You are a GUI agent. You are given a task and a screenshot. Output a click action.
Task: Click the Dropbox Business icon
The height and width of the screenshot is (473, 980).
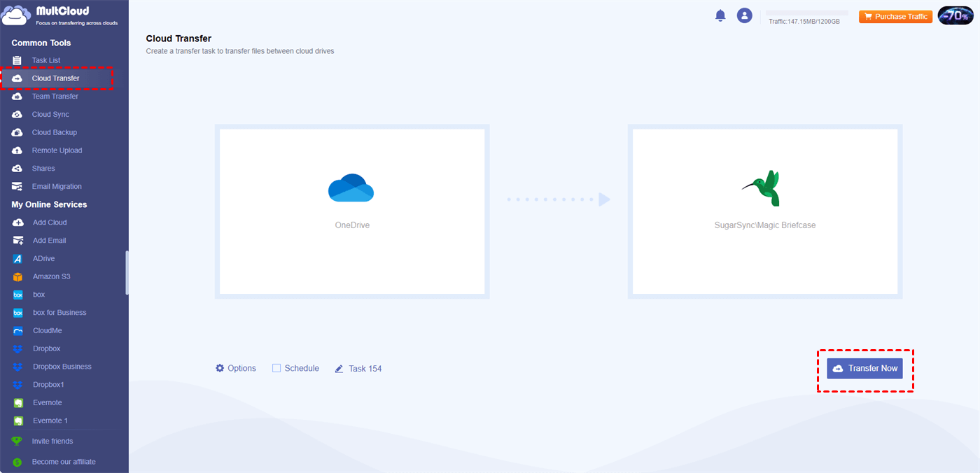(x=18, y=367)
